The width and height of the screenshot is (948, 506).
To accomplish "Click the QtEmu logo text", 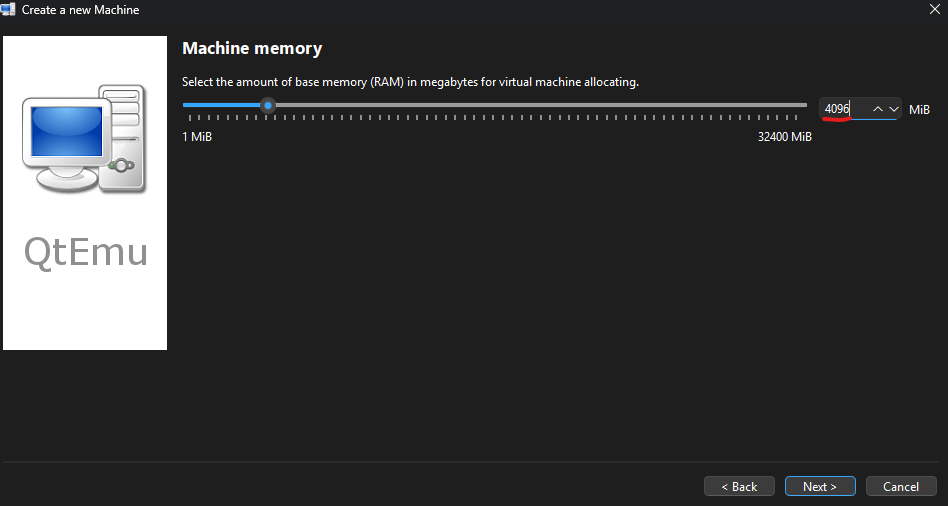I will 86,252.
